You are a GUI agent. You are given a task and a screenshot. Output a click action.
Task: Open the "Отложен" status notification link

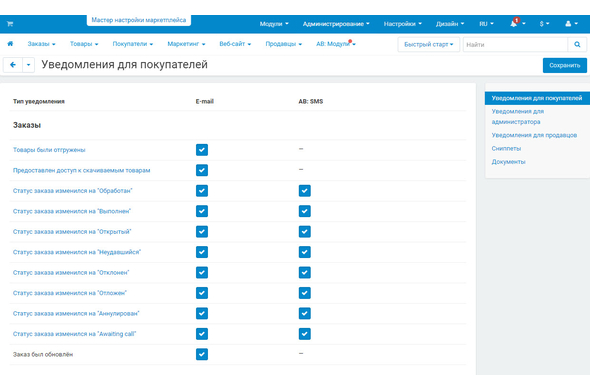point(70,293)
